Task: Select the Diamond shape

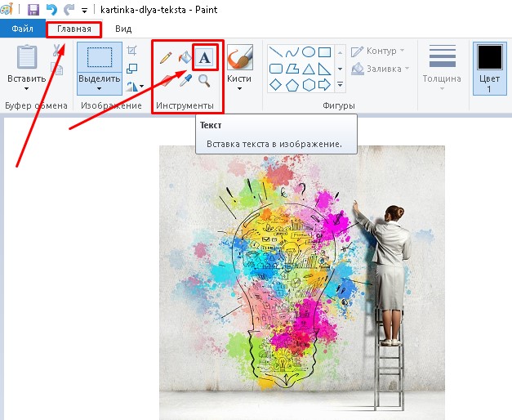Action: pos(276,85)
